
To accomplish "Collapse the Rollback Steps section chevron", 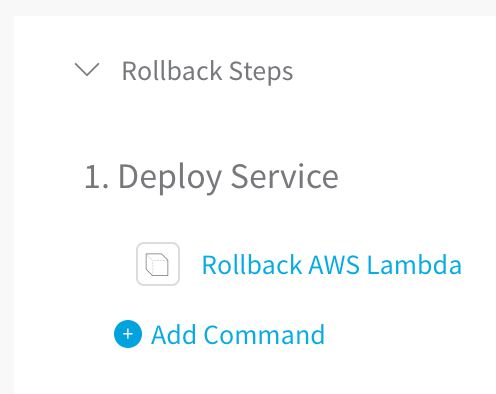I will click(x=87, y=70).
